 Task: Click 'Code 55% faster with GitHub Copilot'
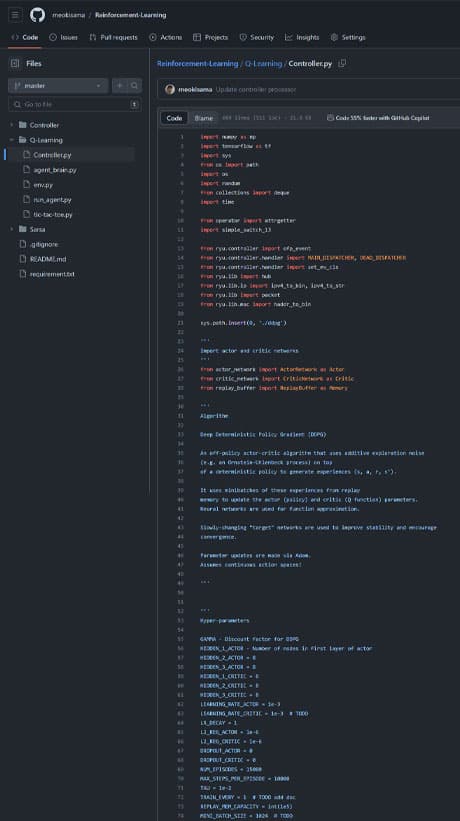click(x=382, y=118)
